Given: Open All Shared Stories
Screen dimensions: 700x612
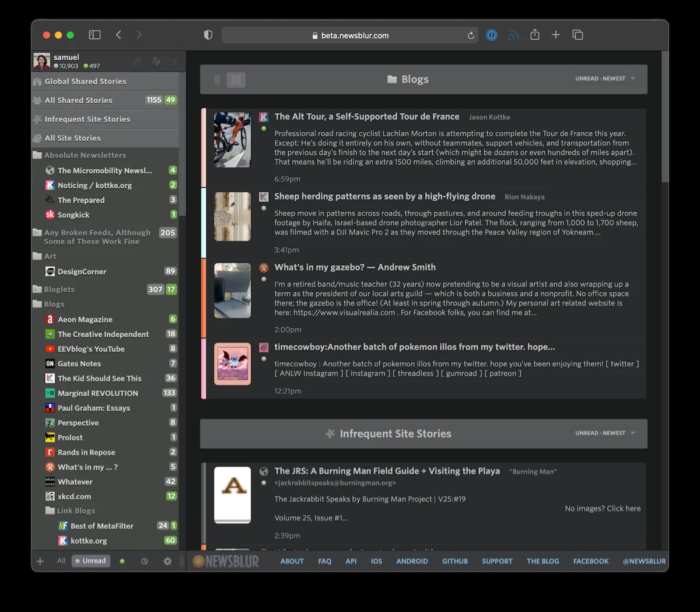Looking at the screenshot, I should [105, 100].
